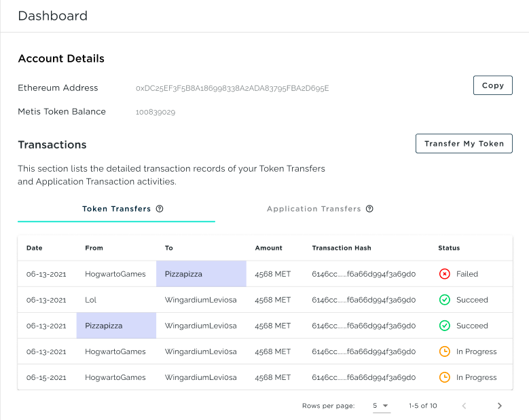This screenshot has width=529, height=420.
Task: Select the Token Transfers tab
Action: 116,209
